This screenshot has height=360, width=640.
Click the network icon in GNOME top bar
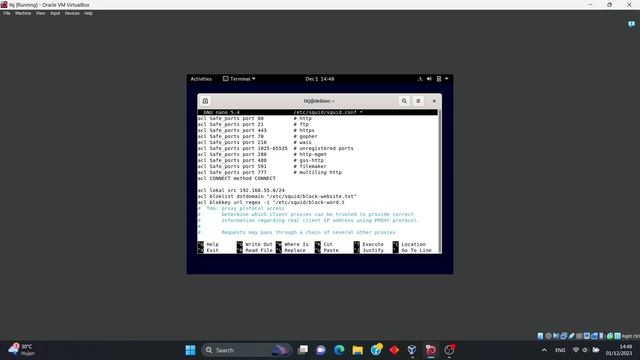pos(420,79)
